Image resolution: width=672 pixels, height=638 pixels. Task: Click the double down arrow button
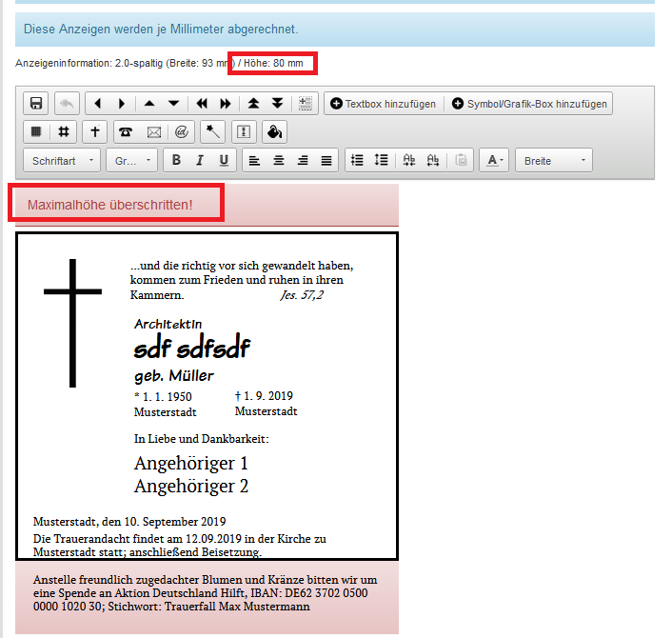[x=278, y=104]
